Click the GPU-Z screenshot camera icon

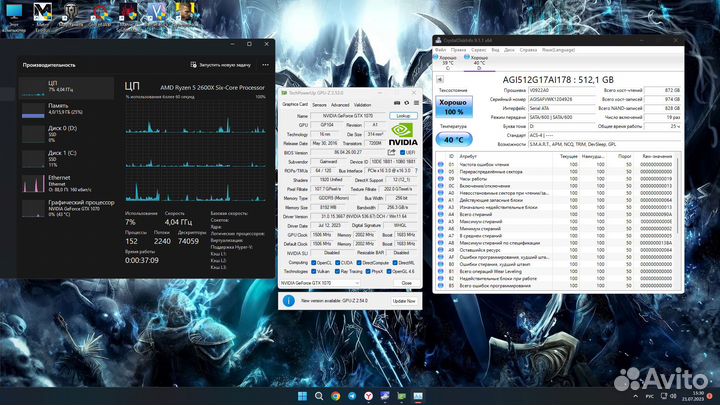coord(397,103)
